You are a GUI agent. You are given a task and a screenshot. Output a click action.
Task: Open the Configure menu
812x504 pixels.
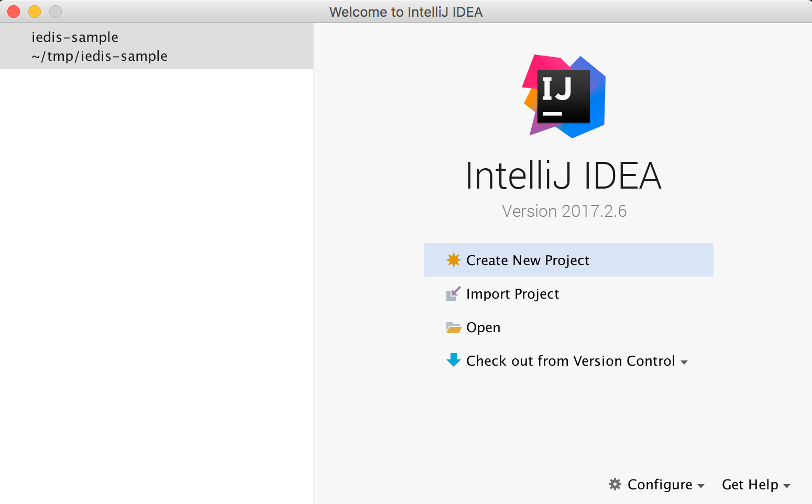click(x=660, y=485)
